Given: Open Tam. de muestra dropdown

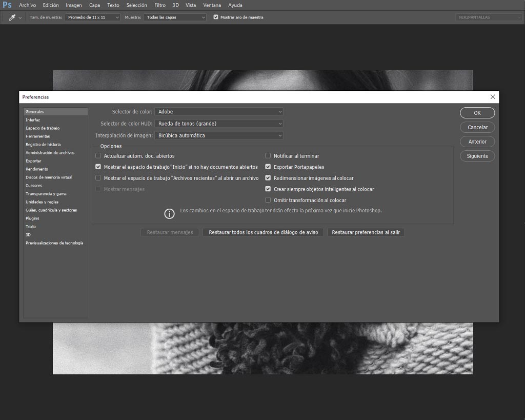Looking at the screenshot, I should tap(92, 17).
